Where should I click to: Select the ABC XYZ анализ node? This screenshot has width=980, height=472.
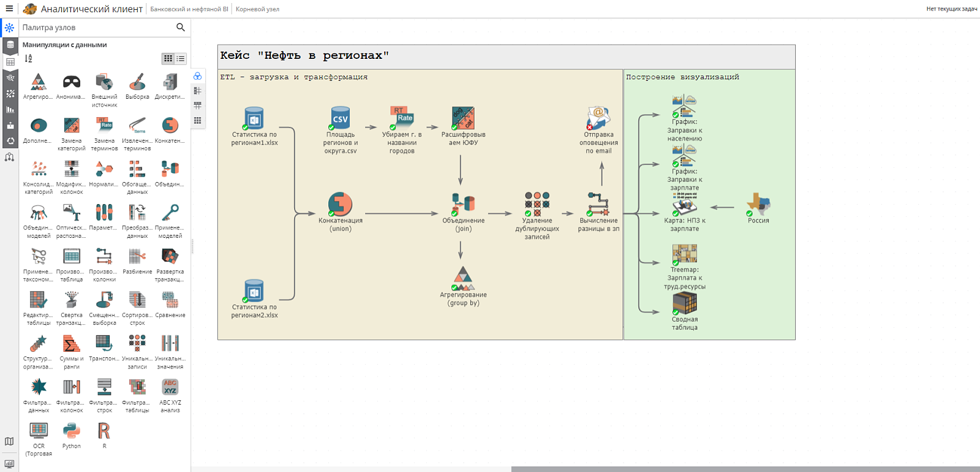pyautogui.click(x=170, y=387)
